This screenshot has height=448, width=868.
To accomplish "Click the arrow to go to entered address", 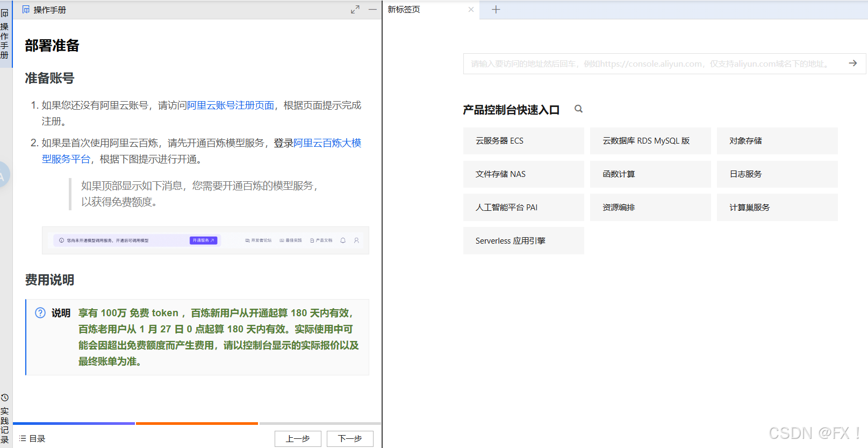I will tap(853, 63).
